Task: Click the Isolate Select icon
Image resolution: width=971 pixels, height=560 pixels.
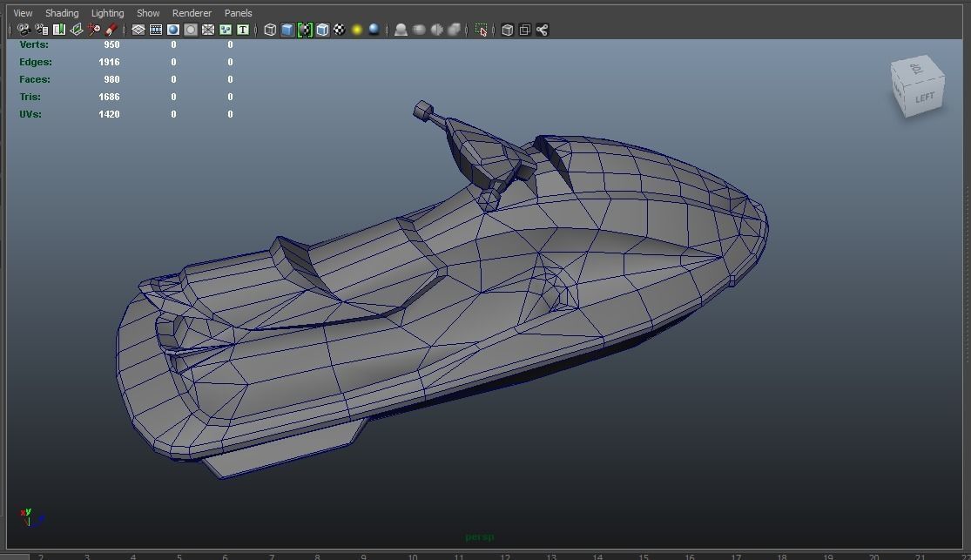Action: [x=482, y=30]
